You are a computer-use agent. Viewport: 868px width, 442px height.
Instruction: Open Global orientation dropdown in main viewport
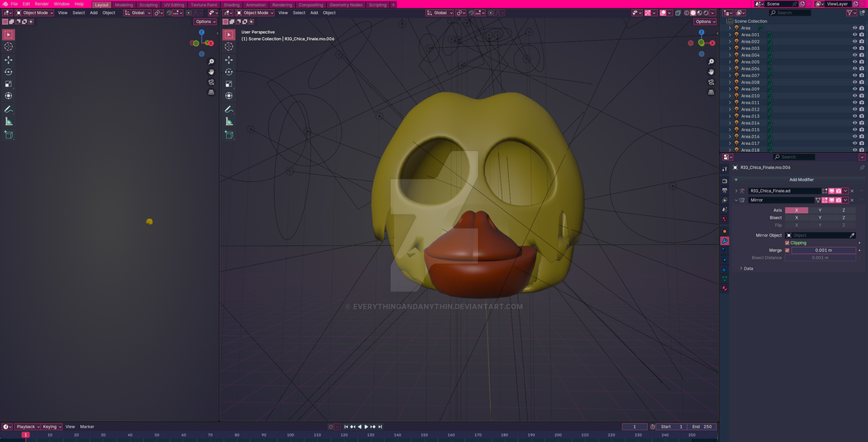[x=440, y=13]
